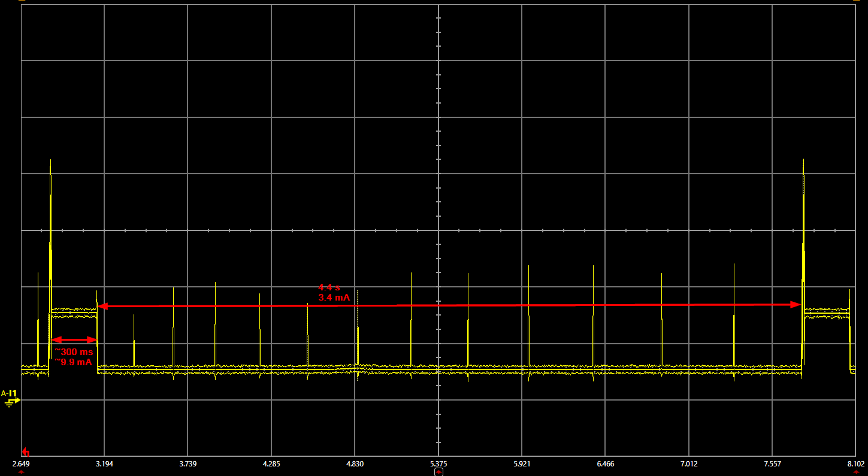Click the 7.012 time axis label

point(689,464)
